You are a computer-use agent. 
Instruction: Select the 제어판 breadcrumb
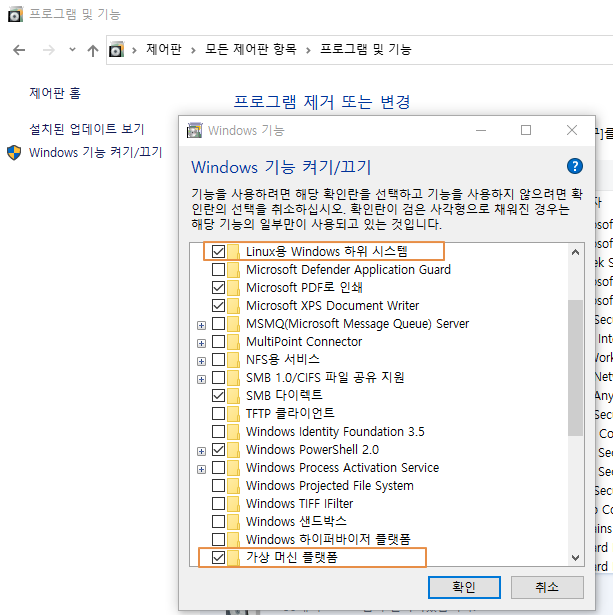pos(164,49)
